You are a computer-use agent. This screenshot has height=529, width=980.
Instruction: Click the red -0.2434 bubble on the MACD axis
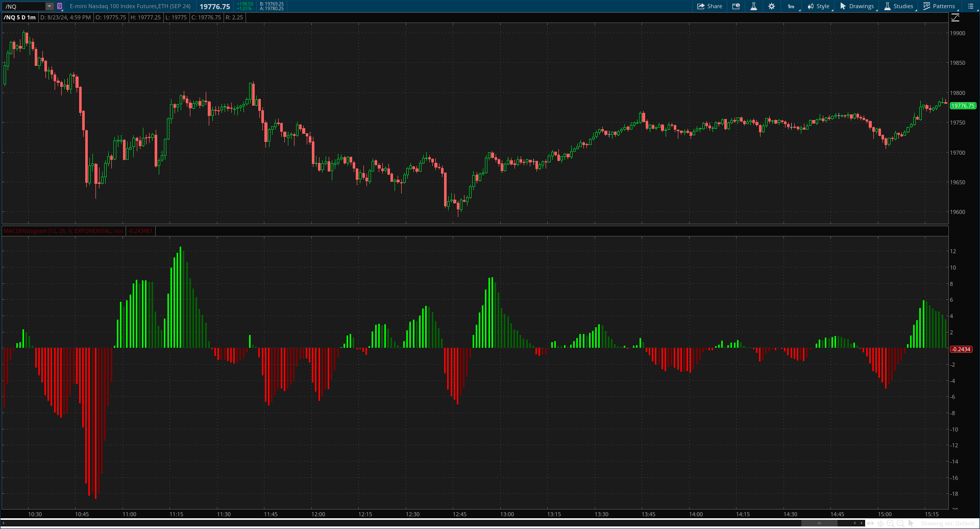961,349
